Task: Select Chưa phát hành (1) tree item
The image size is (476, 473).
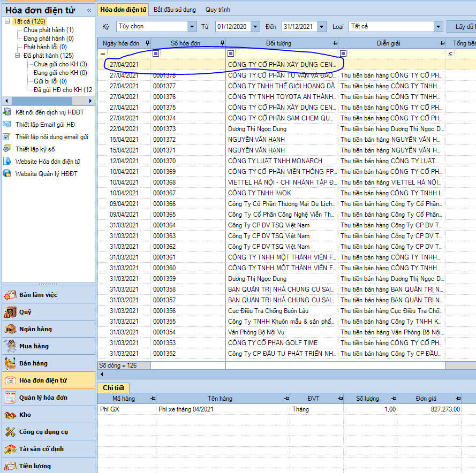Action: [48, 30]
